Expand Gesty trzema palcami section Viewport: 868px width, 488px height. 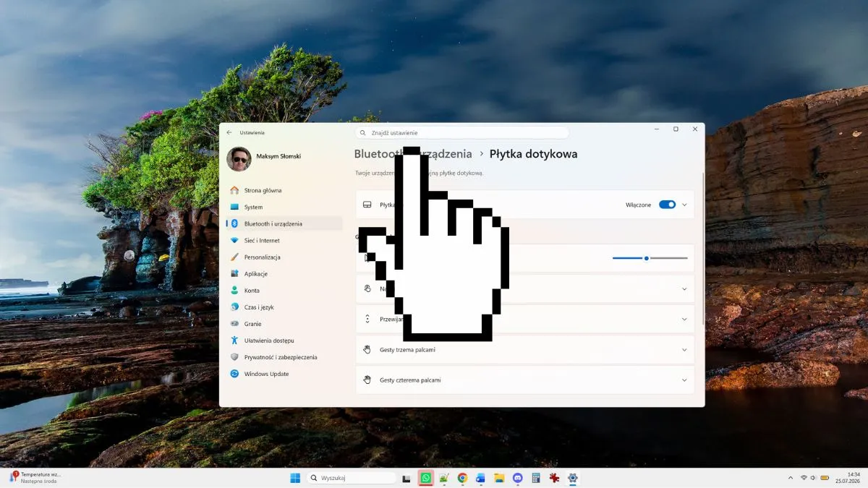click(525, 350)
